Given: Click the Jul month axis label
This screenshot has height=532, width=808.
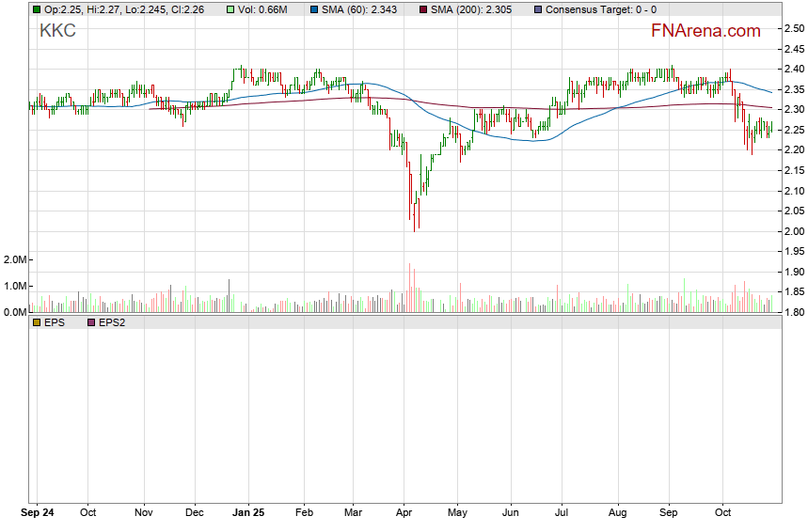Looking at the screenshot, I should click(562, 514).
